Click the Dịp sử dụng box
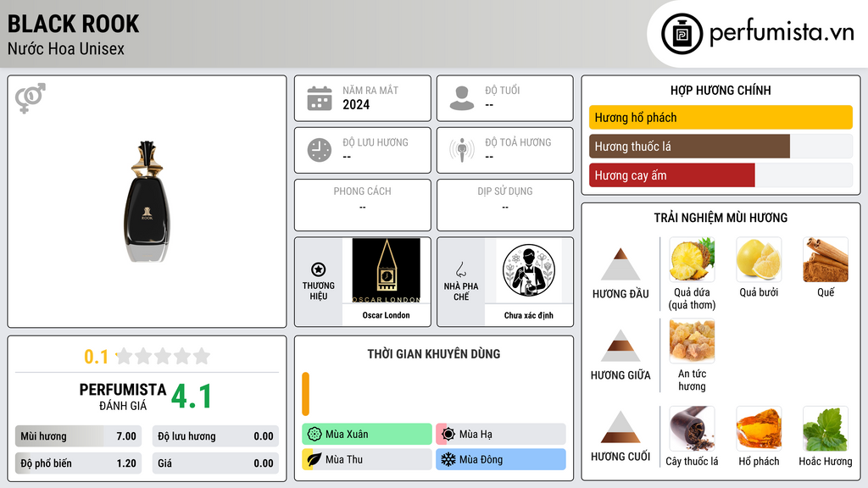Viewport: 868px width, 488px height. point(505,205)
